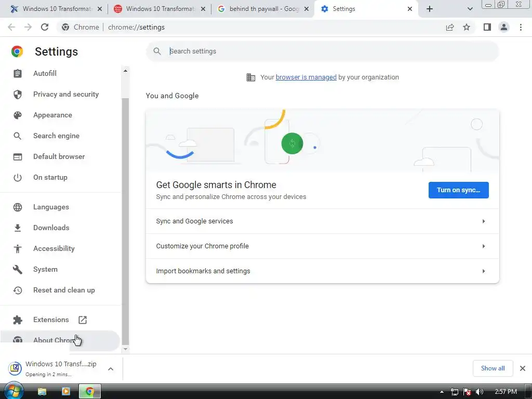Screen dimensions: 532x399
Task: Open Privacy and security section
Action: click(66, 95)
